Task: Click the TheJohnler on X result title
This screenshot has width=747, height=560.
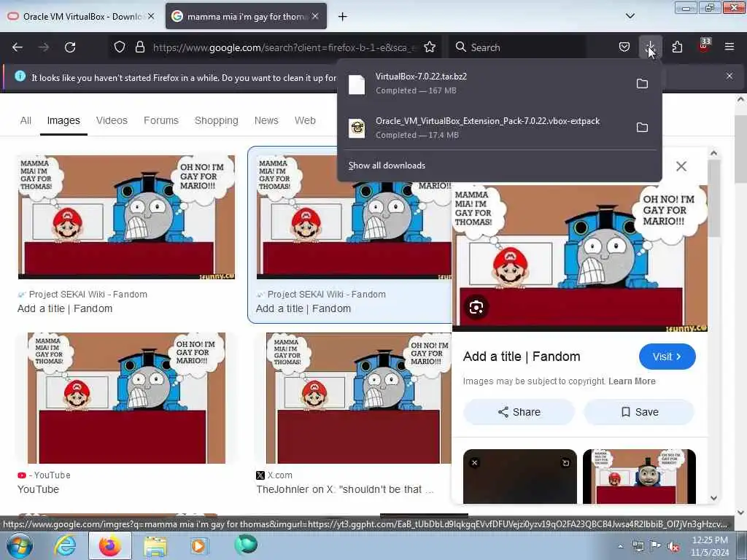Action: pos(344,489)
